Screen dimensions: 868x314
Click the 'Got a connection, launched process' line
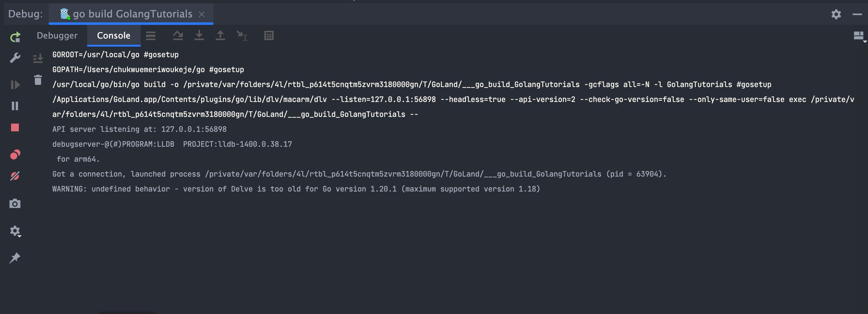click(x=359, y=174)
